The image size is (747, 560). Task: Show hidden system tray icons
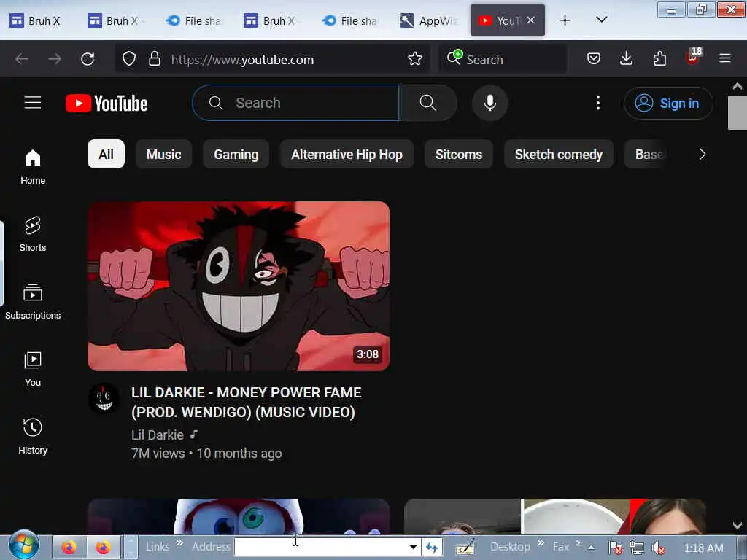(x=591, y=548)
